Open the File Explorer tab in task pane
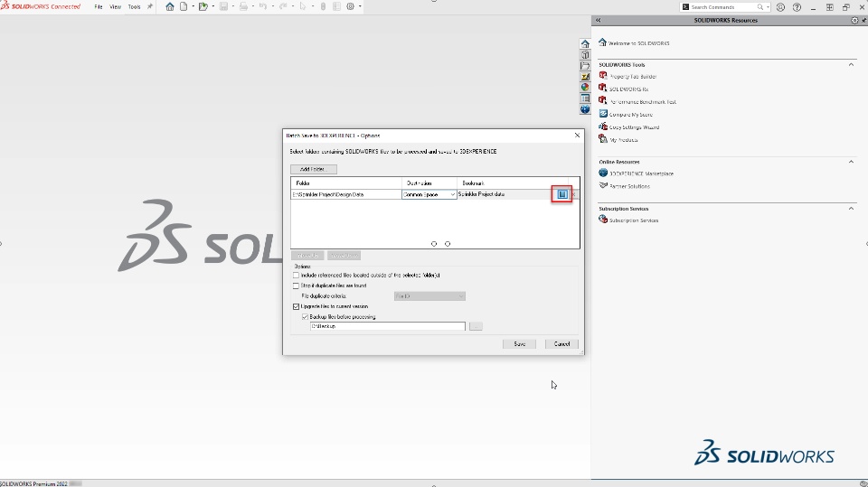The image size is (868, 487). pos(585,66)
